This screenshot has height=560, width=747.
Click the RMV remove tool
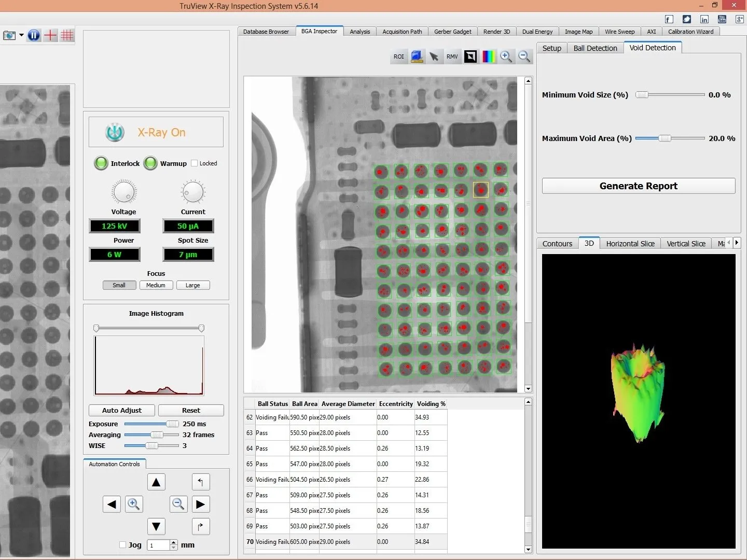pyautogui.click(x=452, y=57)
